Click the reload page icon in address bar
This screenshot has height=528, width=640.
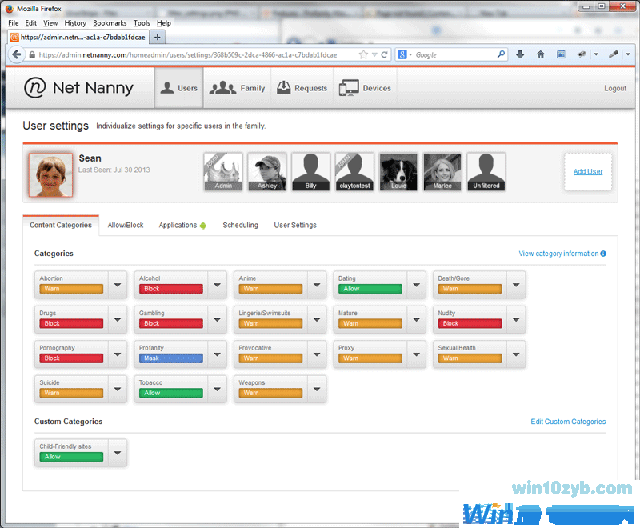tap(384, 55)
